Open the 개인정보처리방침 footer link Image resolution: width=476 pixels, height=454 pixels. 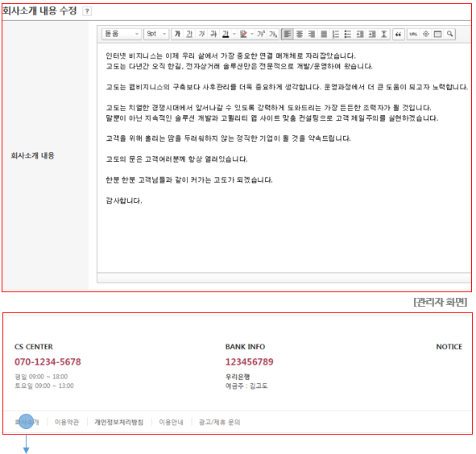[118, 422]
